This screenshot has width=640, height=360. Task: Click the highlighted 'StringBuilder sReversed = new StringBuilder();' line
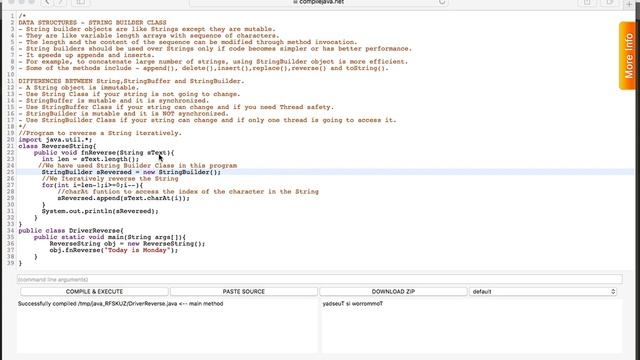click(x=131, y=172)
